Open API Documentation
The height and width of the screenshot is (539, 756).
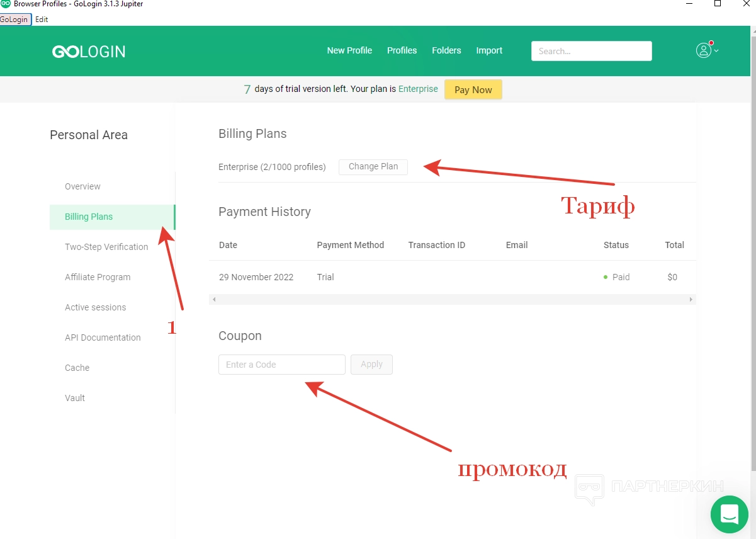(103, 338)
